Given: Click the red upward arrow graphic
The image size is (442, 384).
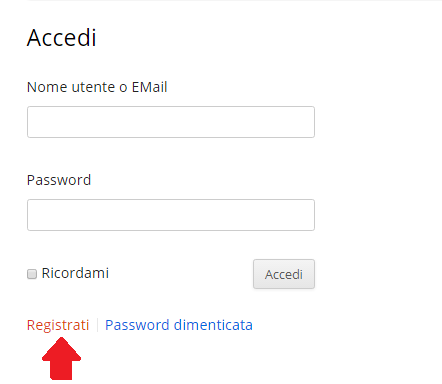Looking at the screenshot, I should [61, 358].
